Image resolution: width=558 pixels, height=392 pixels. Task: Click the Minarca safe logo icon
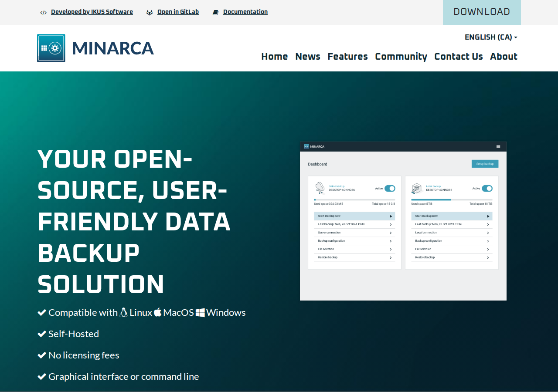51,48
